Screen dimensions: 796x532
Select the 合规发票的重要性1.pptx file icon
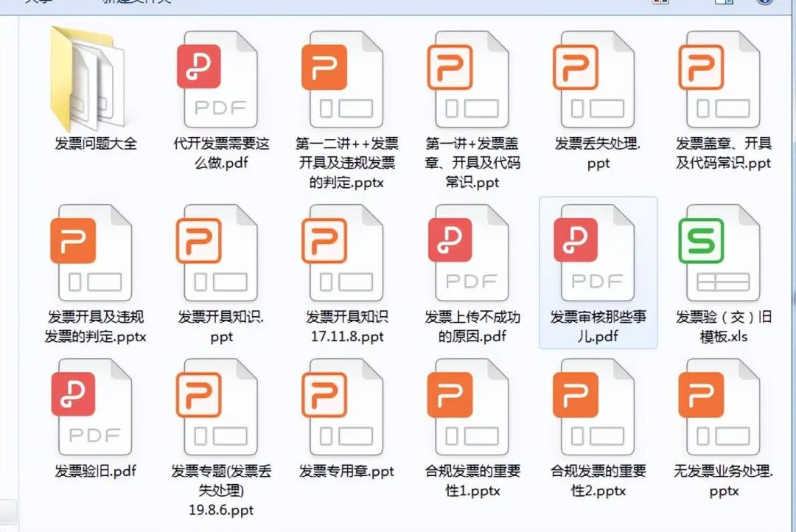click(x=468, y=407)
